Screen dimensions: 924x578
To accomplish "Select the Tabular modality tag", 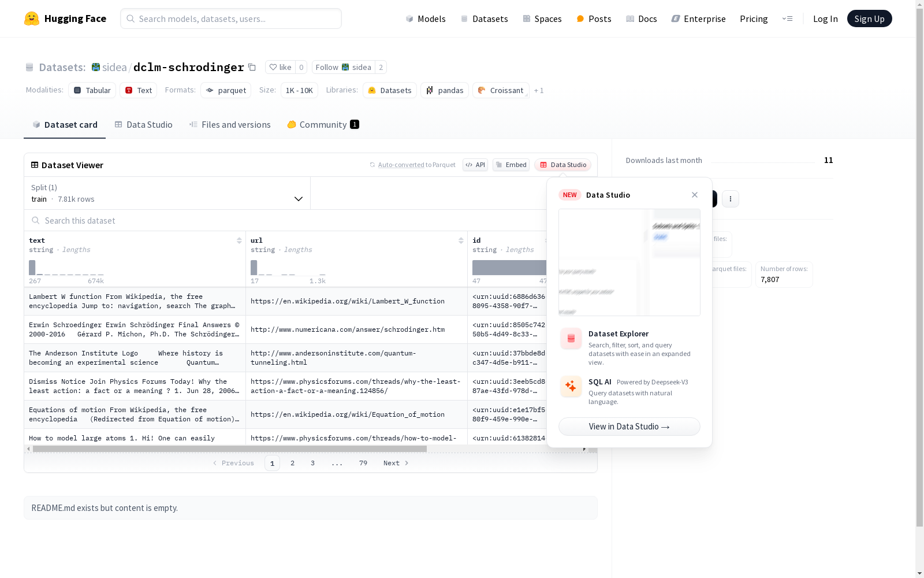I will pos(92,90).
